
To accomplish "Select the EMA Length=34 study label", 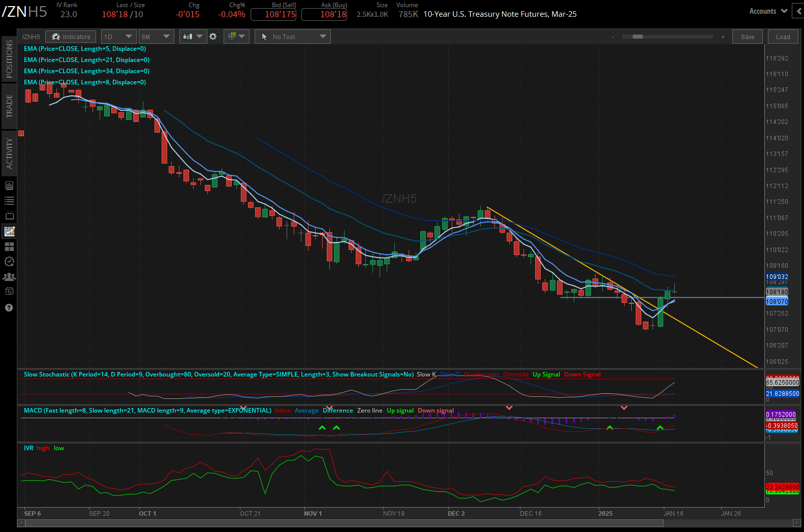I will click(x=86, y=71).
